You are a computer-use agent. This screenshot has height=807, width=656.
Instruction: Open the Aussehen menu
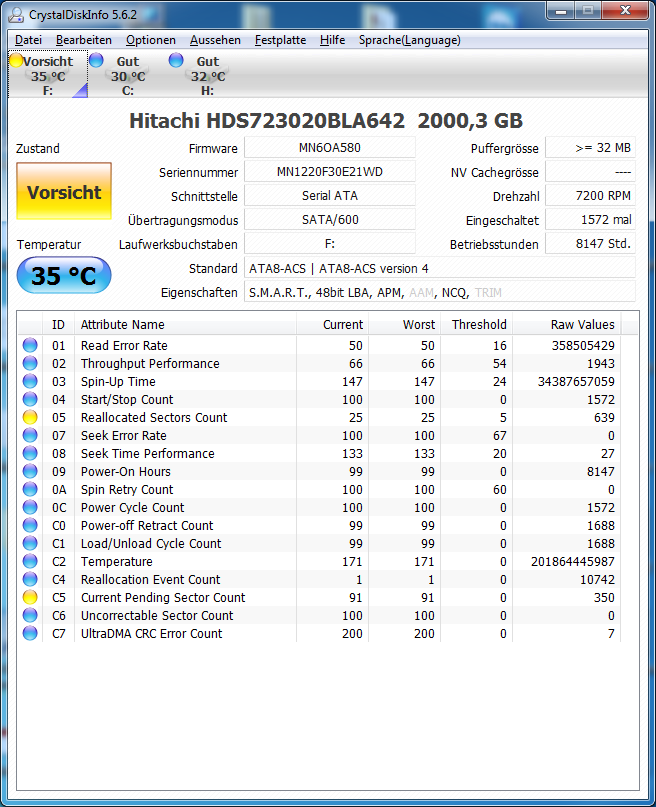click(215, 40)
